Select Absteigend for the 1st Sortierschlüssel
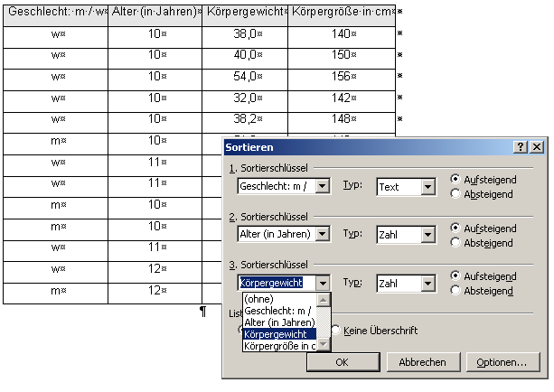 pyautogui.click(x=455, y=193)
